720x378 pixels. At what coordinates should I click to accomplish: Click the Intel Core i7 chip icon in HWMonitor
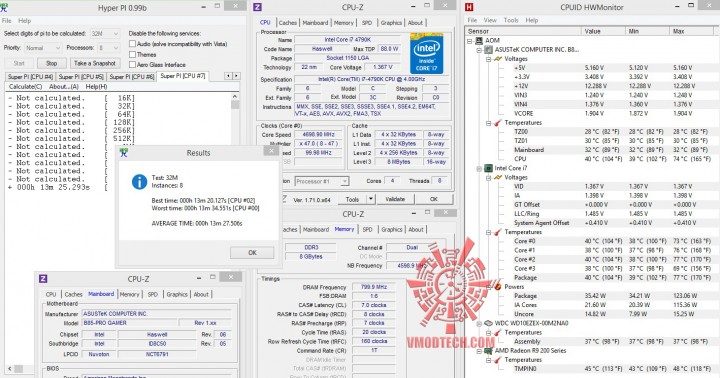489,168
